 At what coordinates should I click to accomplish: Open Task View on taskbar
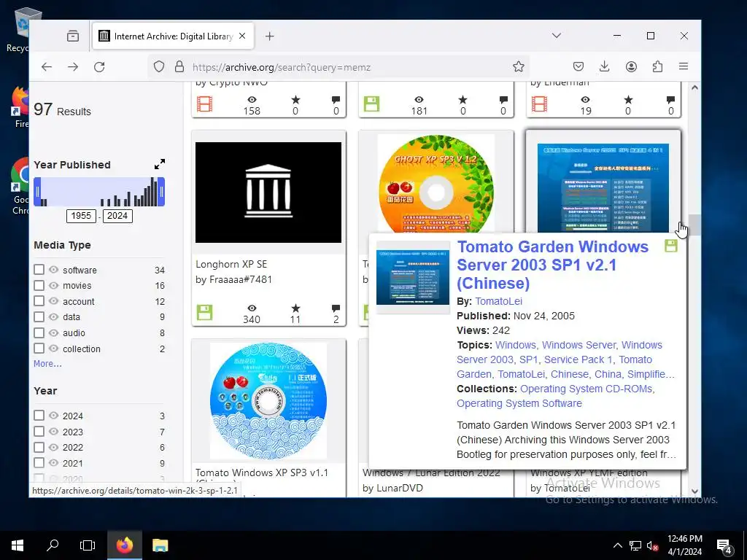[88, 545]
